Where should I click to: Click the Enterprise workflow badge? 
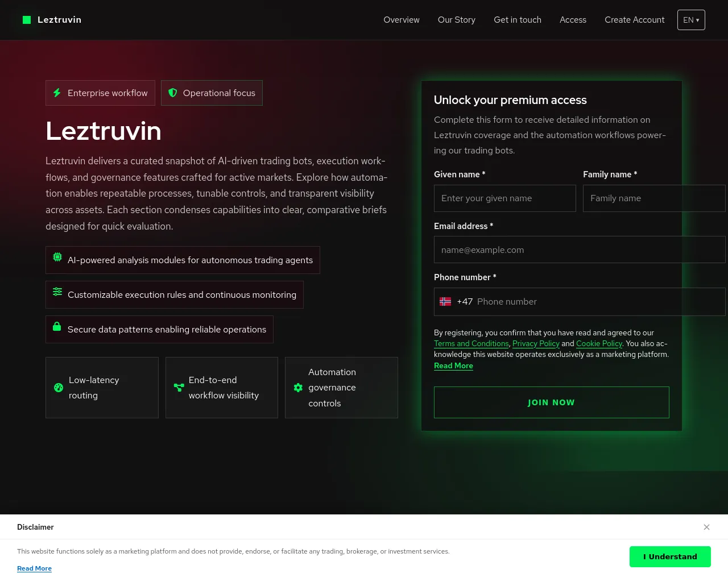point(100,93)
